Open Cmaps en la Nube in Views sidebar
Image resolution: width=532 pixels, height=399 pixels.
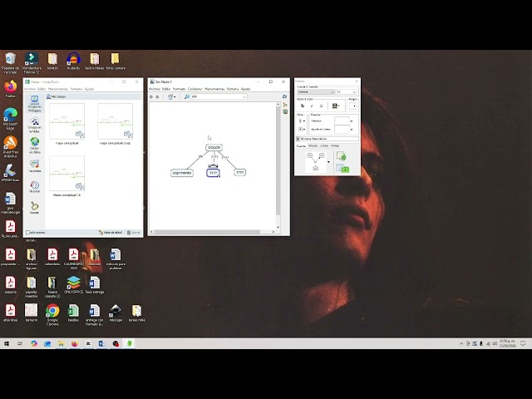34,125
